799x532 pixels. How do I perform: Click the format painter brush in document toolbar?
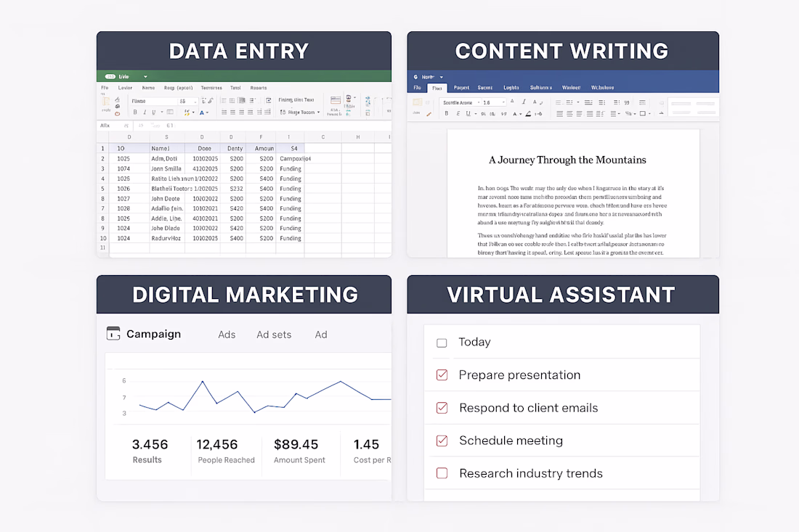pyautogui.click(x=429, y=113)
